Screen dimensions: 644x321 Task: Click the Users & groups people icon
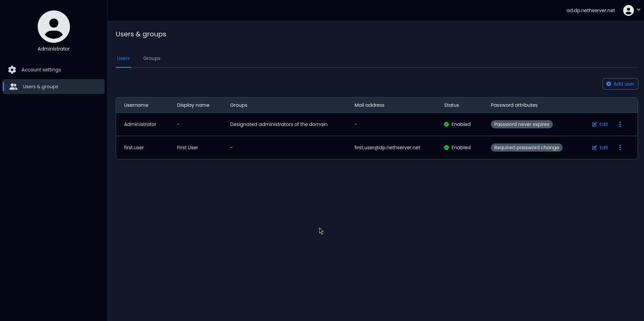click(x=13, y=87)
